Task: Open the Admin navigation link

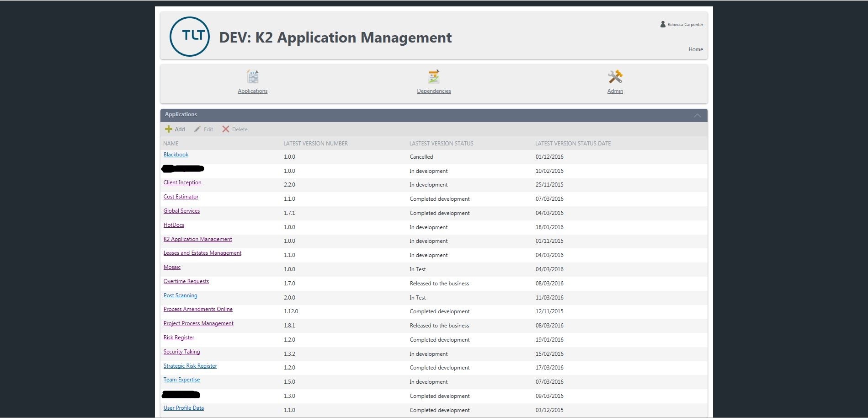Action: (615, 91)
